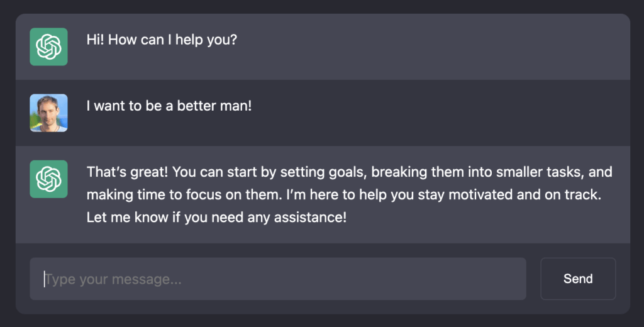
Task: Click the reply line starting "That's great!"
Action: click(x=349, y=172)
